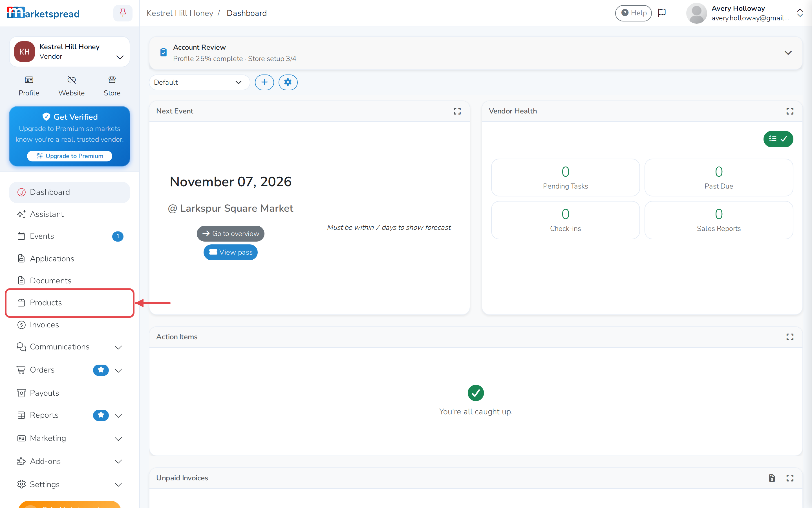Screen dimensions: 812x508
Task: Click the View pass button
Action: (x=231, y=252)
